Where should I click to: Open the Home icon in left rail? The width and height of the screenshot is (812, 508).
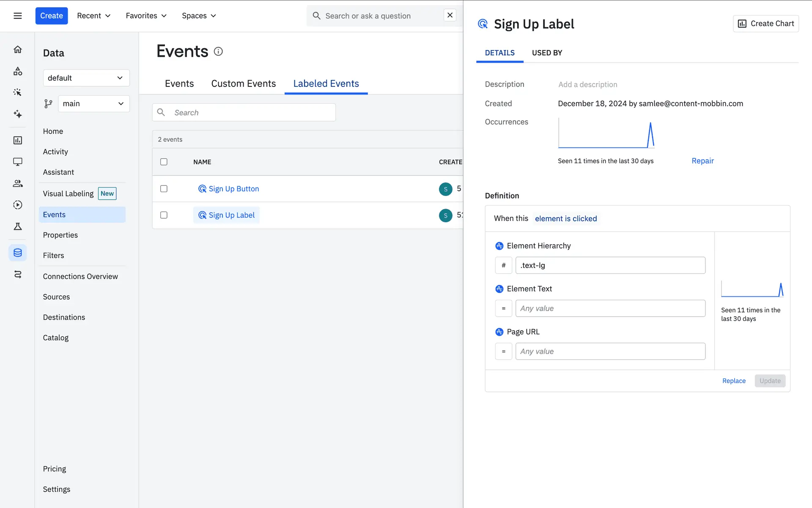click(17, 50)
